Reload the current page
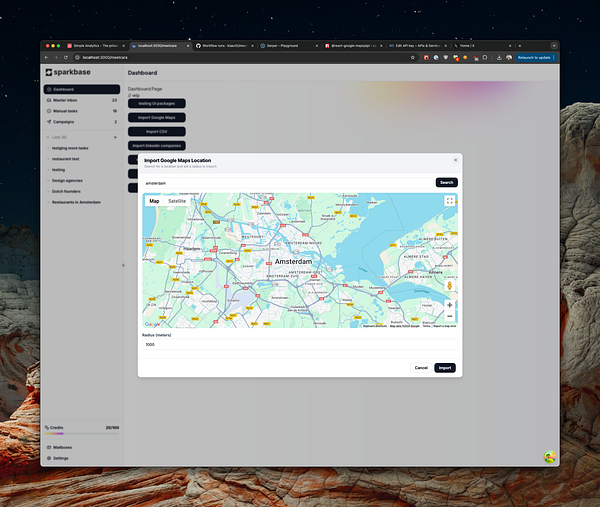Image resolution: width=600 pixels, height=507 pixels. point(66,57)
